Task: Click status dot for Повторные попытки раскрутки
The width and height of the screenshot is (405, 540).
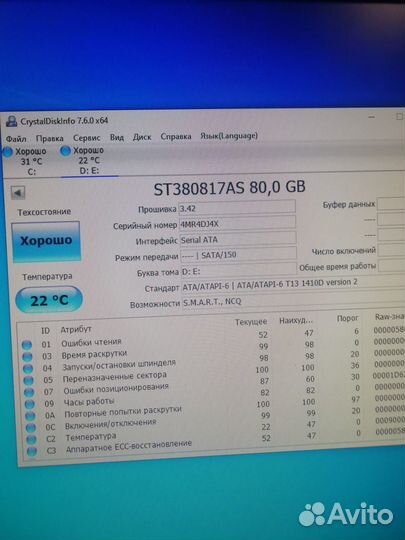Action: tap(30, 416)
